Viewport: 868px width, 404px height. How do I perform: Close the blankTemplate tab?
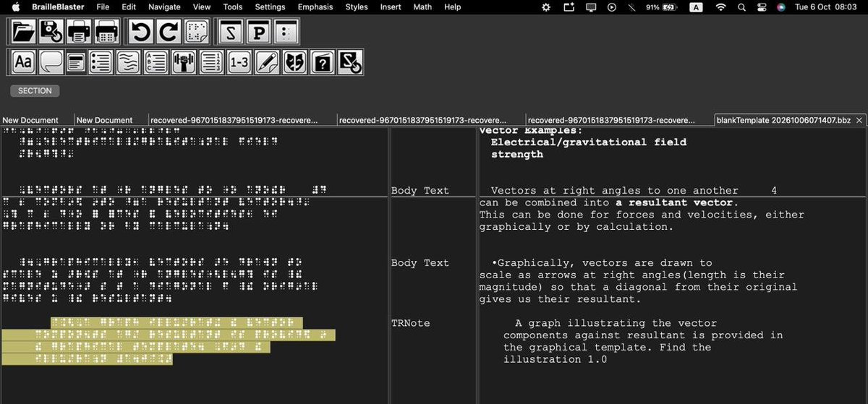click(859, 120)
